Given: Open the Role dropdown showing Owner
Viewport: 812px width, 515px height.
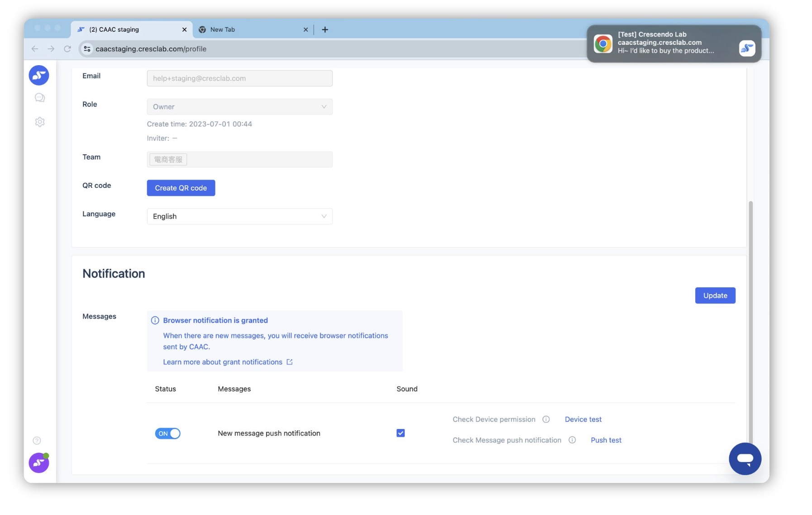Looking at the screenshot, I should (239, 107).
